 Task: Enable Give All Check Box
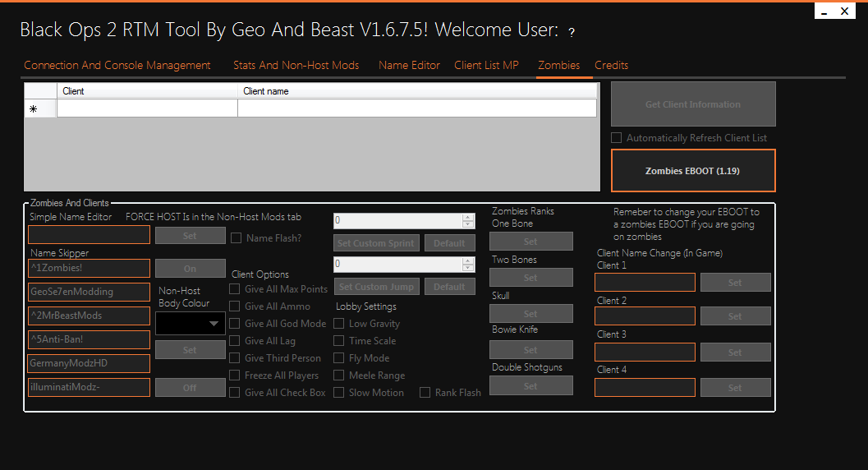tap(235, 393)
